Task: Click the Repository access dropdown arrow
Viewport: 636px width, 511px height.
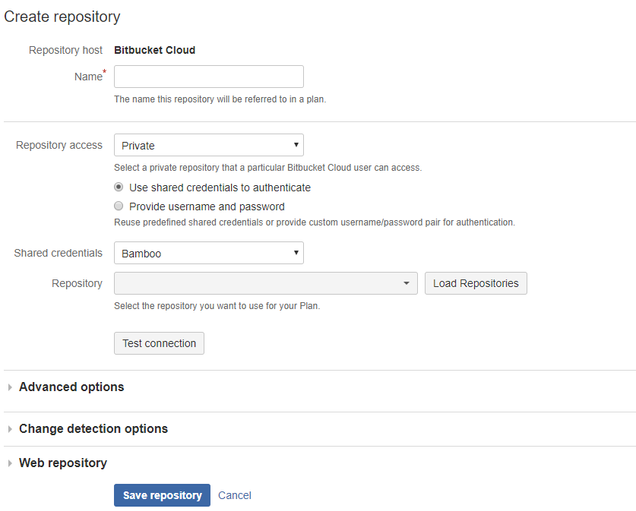Action: [296, 145]
